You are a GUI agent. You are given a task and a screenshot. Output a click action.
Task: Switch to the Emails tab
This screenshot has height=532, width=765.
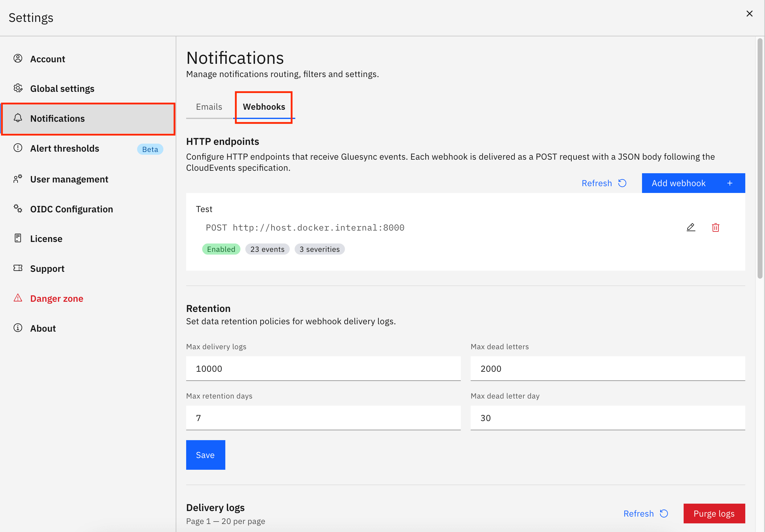click(x=209, y=107)
